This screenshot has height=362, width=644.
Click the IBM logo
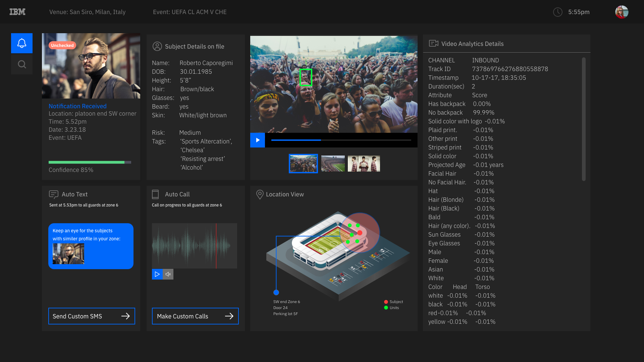point(17,12)
